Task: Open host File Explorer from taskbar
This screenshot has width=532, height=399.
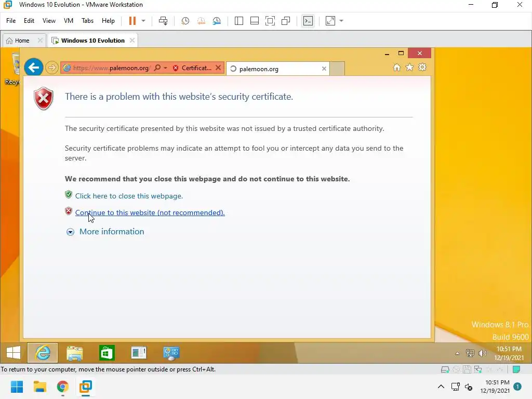Action: pyautogui.click(x=39, y=387)
